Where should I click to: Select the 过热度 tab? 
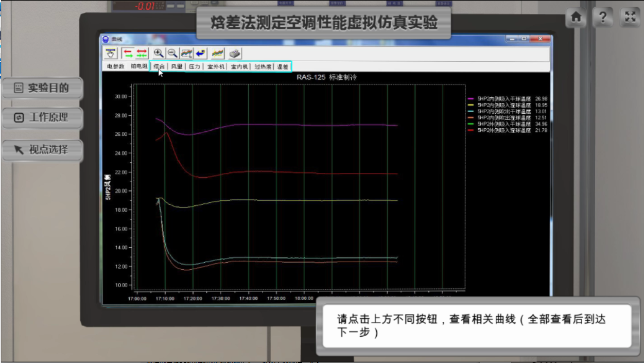coord(263,66)
